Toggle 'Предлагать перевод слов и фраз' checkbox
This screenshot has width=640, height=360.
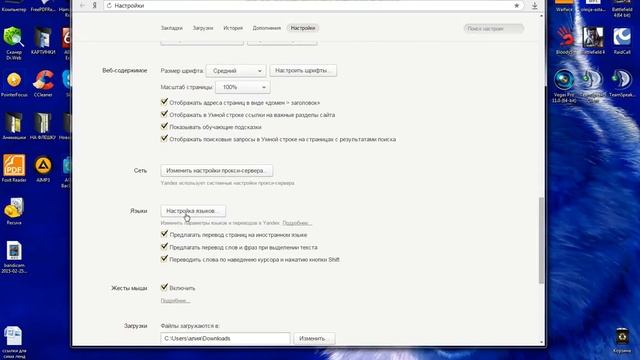(x=164, y=246)
